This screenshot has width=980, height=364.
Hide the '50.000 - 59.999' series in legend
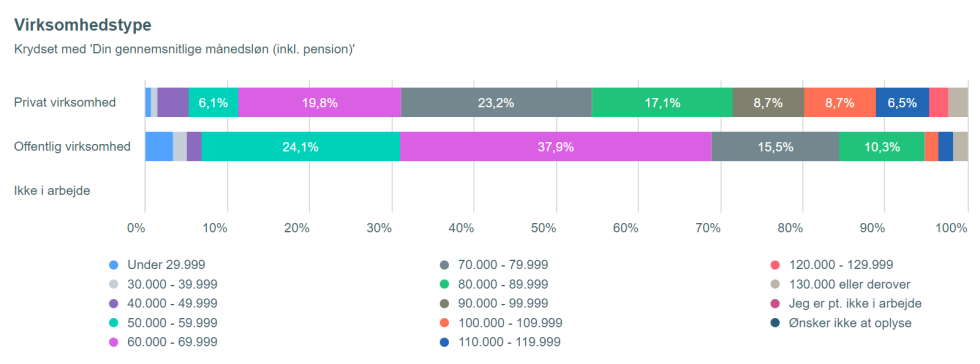pyautogui.click(x=163, y=323)
